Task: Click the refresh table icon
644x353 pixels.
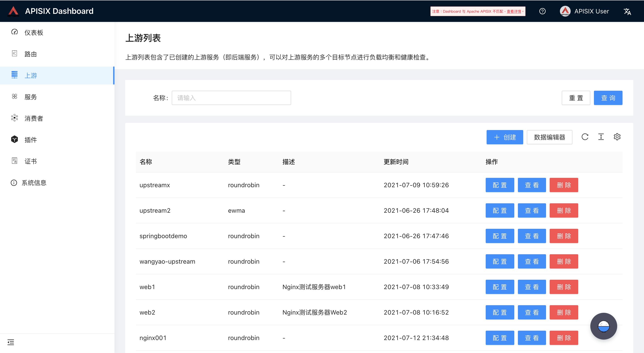Action: (x=585, y=137)
